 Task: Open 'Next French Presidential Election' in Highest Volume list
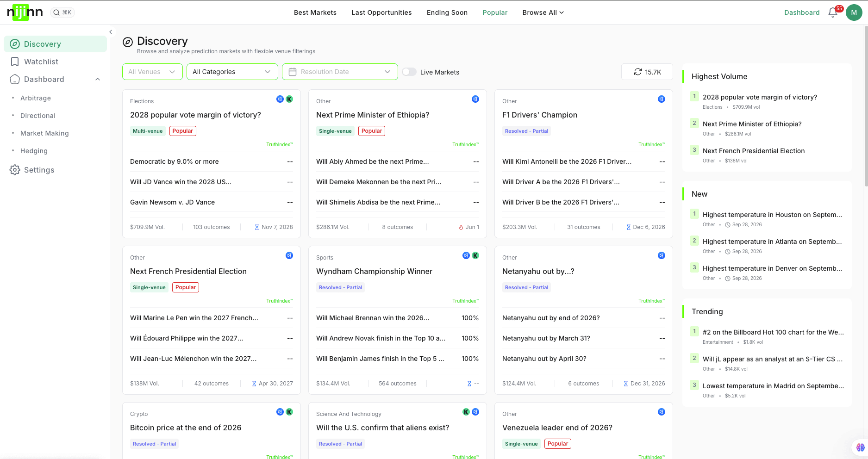pos(754,151)
